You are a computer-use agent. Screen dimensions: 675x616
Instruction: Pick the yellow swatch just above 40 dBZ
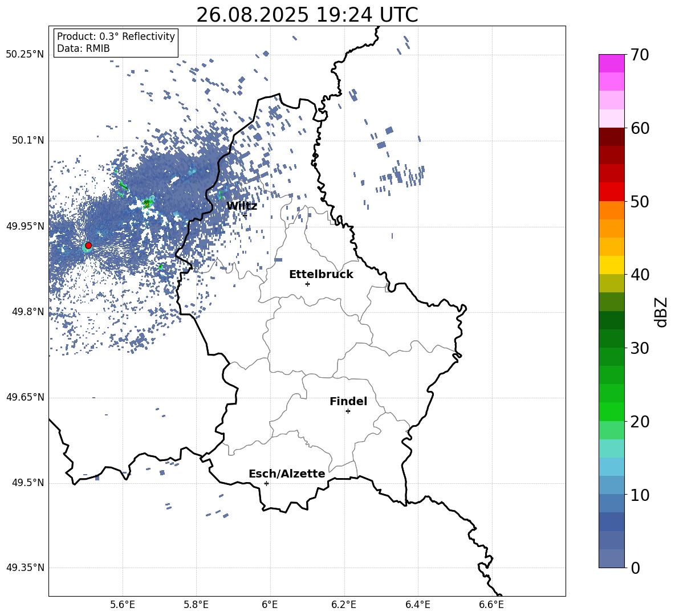611,265
